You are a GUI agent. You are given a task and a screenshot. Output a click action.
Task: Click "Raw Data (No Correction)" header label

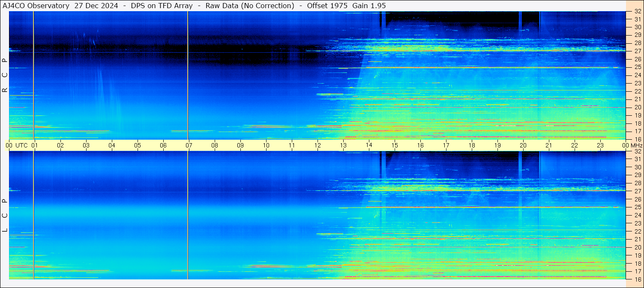(250, 6)
